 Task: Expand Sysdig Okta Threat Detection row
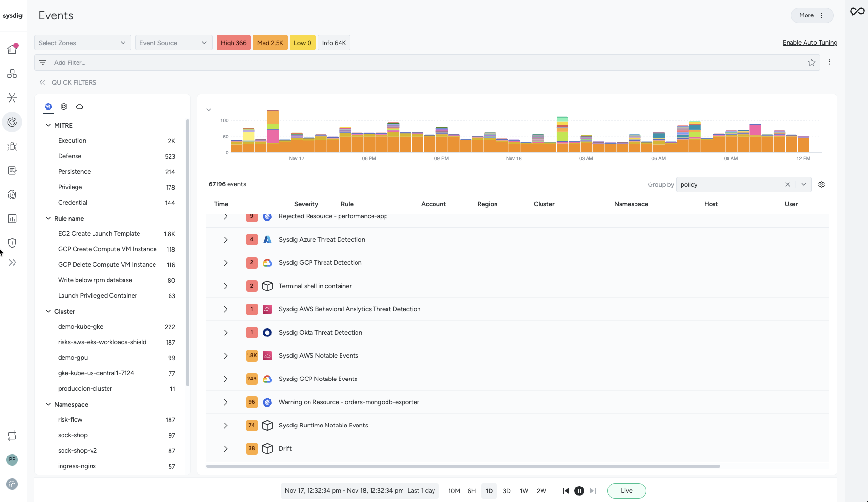(x=226, y=333)
